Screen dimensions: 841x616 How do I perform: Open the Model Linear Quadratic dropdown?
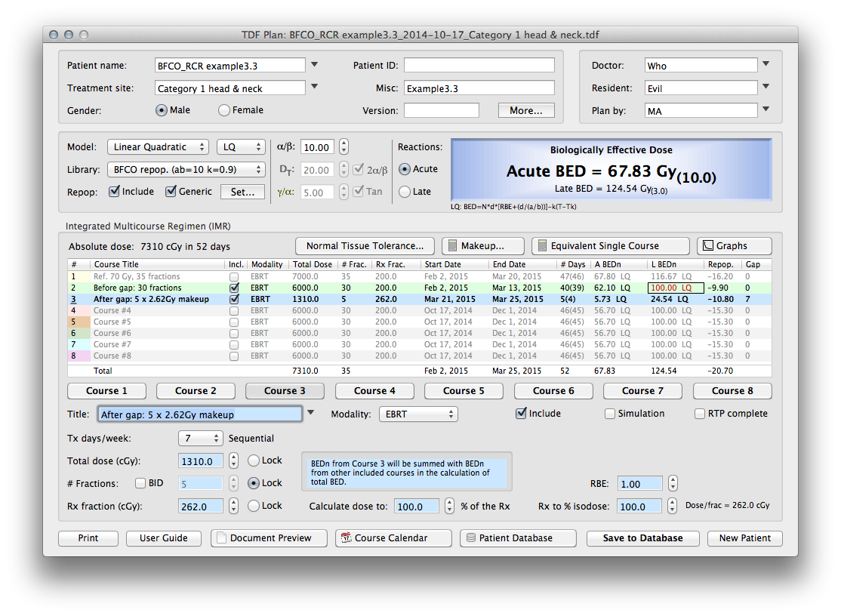click(158, 147)
